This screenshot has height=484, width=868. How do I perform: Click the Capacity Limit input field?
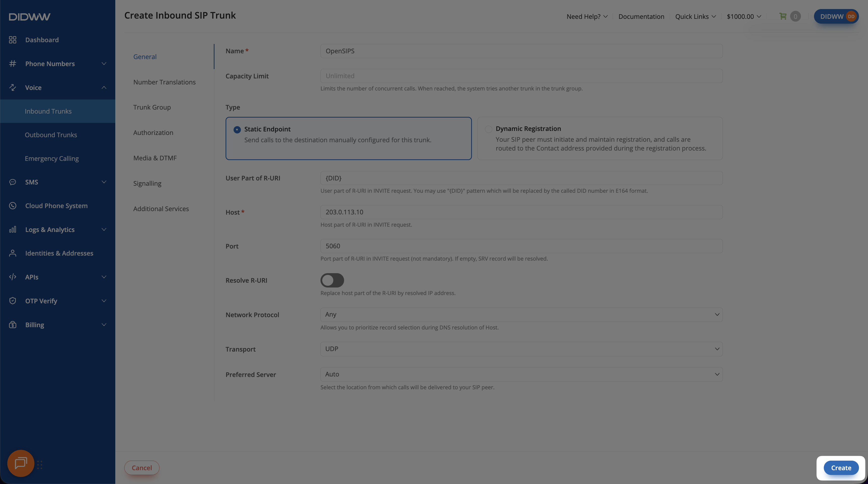521,76
